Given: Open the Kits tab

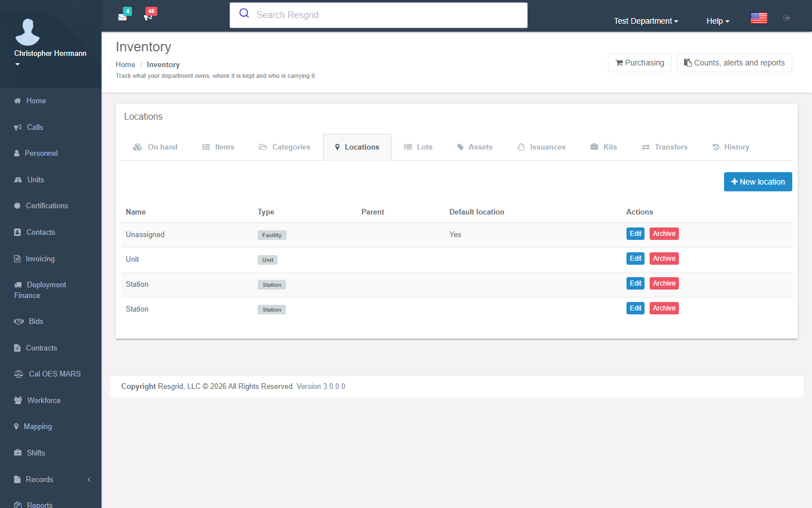Looking at the screenshot, I should [x=604, y=147].
